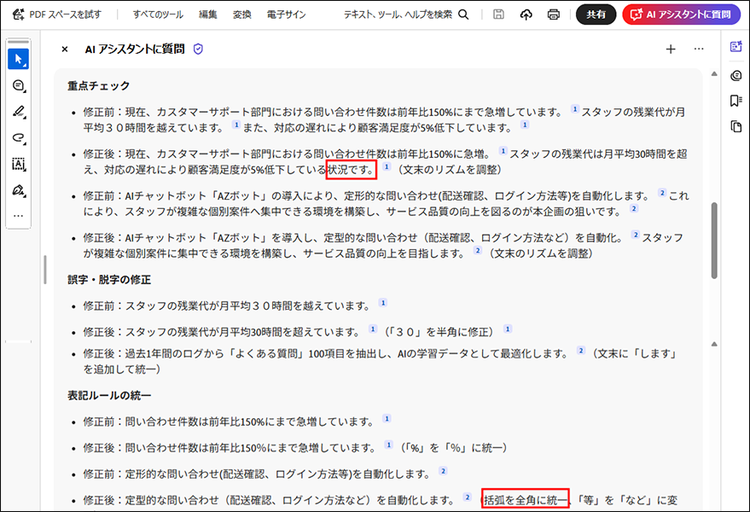Open panel options three-dot menu

[699, 49]
